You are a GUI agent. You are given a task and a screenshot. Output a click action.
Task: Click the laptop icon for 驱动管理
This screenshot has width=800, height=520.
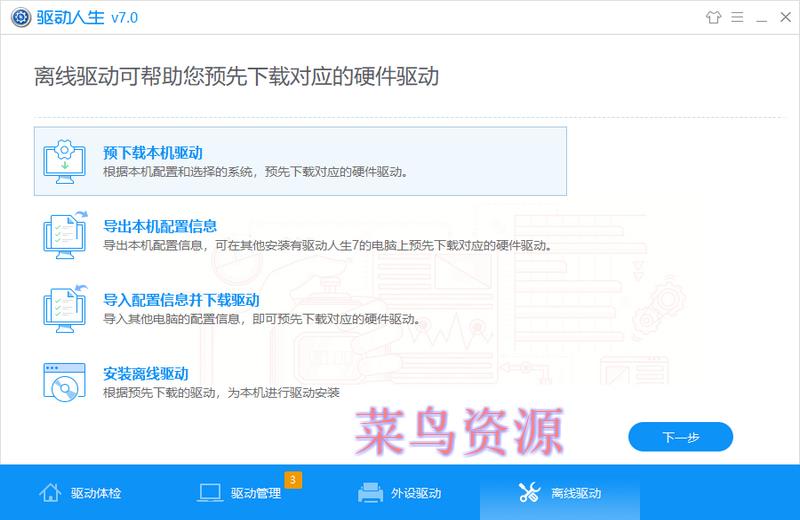tap(210, 493)
